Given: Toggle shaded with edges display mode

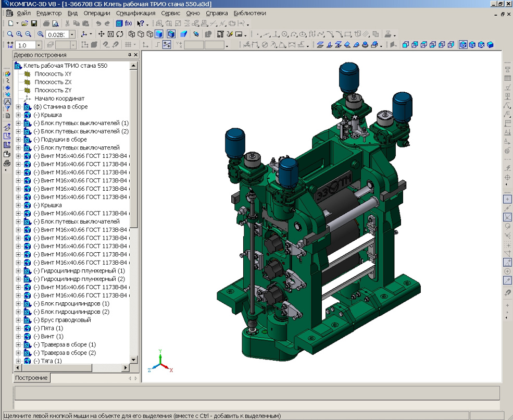Looking at the screenshot, I should [170, 34].
